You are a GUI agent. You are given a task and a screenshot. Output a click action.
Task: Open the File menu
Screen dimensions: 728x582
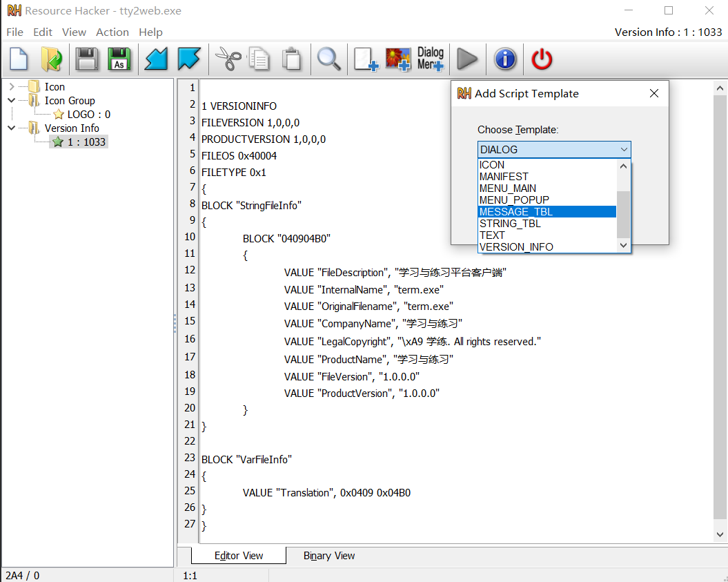pyautogui.click(x=14, y=32)
